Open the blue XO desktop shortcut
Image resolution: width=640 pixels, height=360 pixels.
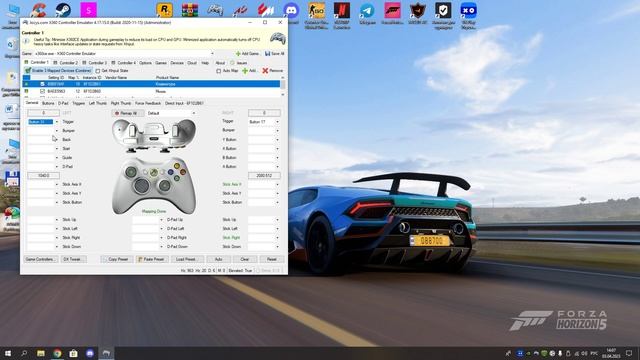click(x=468, y=10)
